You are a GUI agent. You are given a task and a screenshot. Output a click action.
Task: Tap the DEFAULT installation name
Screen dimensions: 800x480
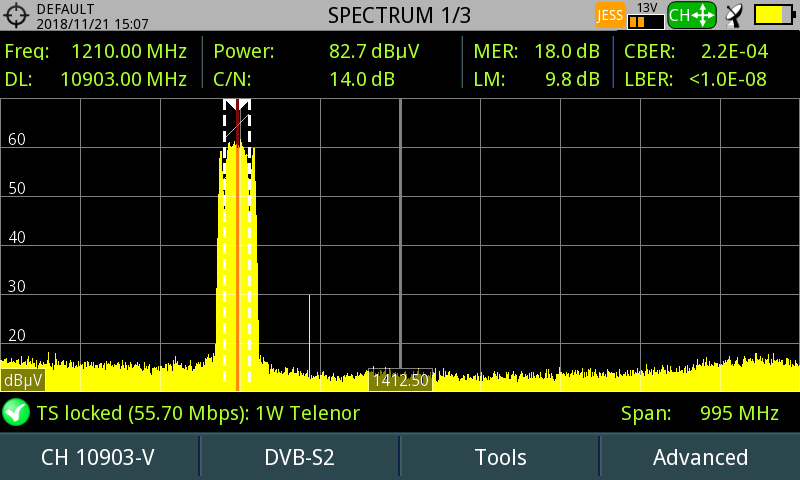pyautogui.click(x=65, y=9)
